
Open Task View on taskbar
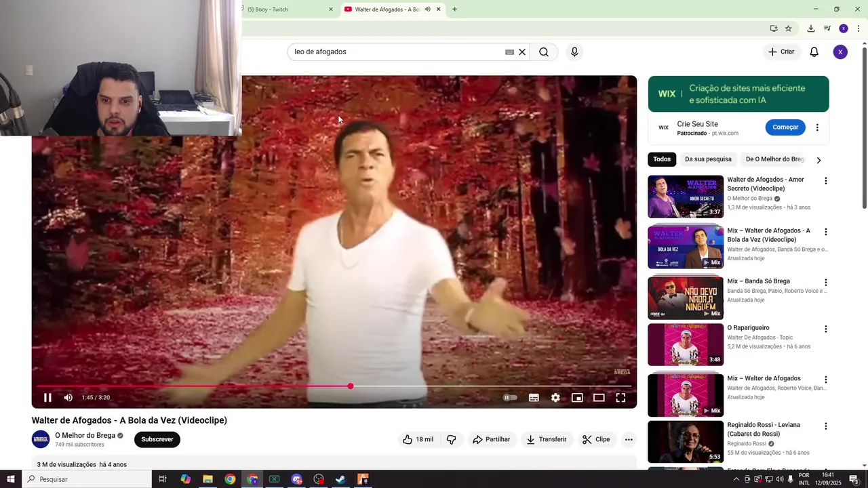coord(163,479)
